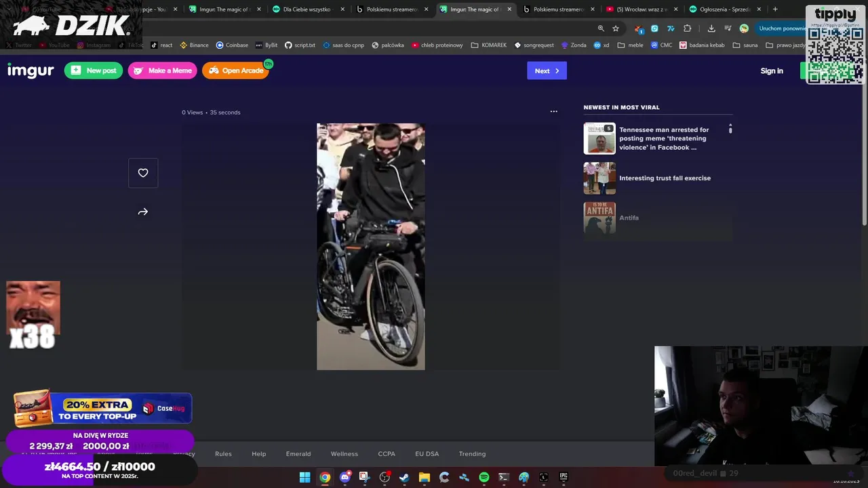Open the 'chleb proteinowy' bookmark

pos(437,45)
